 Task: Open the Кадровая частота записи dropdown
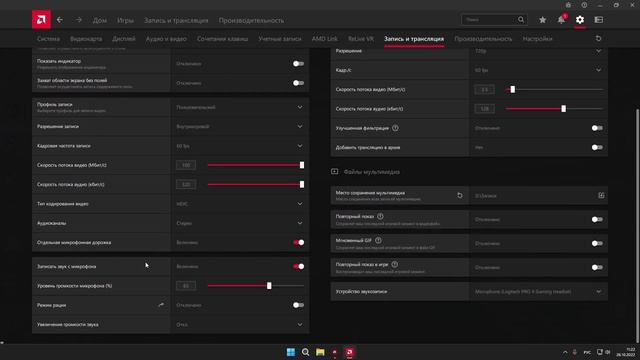point(240,146)
